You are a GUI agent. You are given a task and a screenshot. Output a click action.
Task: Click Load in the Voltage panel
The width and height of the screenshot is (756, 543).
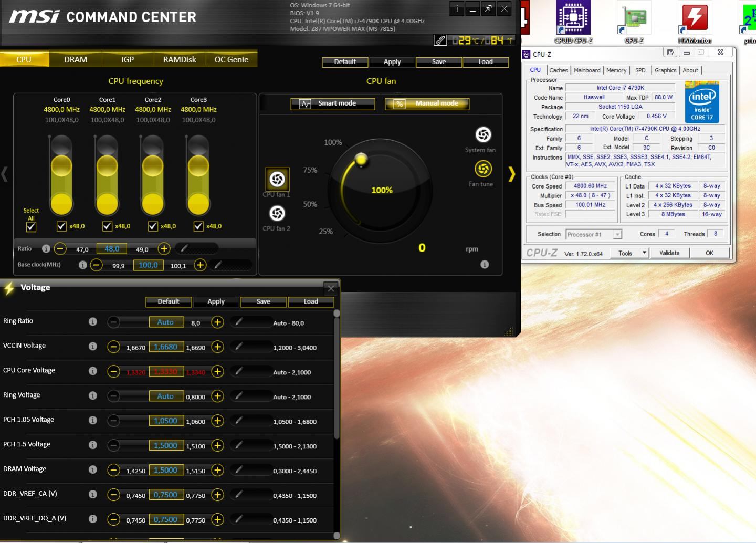click(311, 302)
